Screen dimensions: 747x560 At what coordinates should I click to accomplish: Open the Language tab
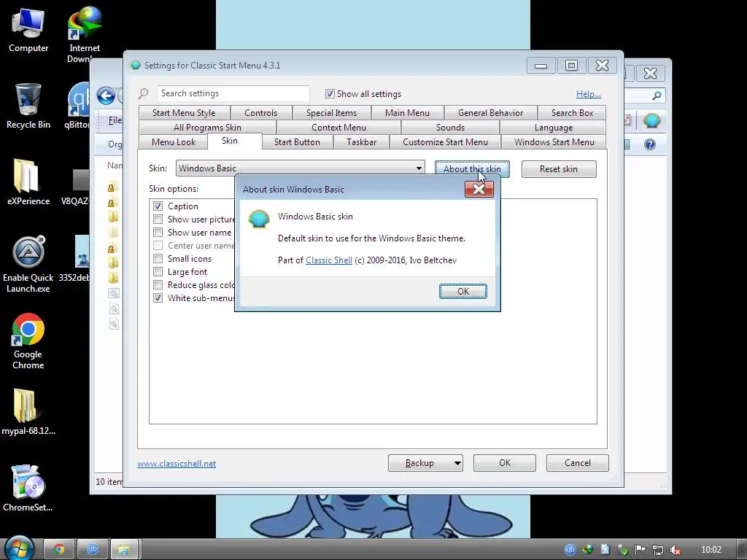(x=553, y=127)
